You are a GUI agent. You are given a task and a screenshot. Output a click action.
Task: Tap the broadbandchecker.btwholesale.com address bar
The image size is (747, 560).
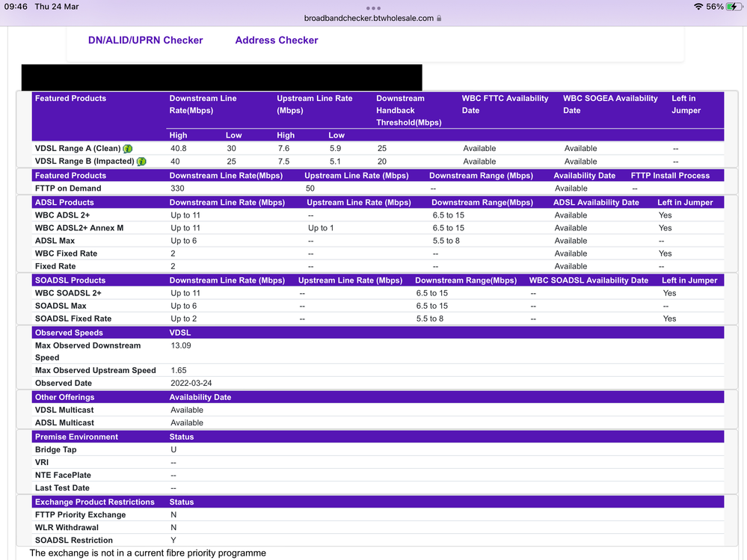point(369,18)
